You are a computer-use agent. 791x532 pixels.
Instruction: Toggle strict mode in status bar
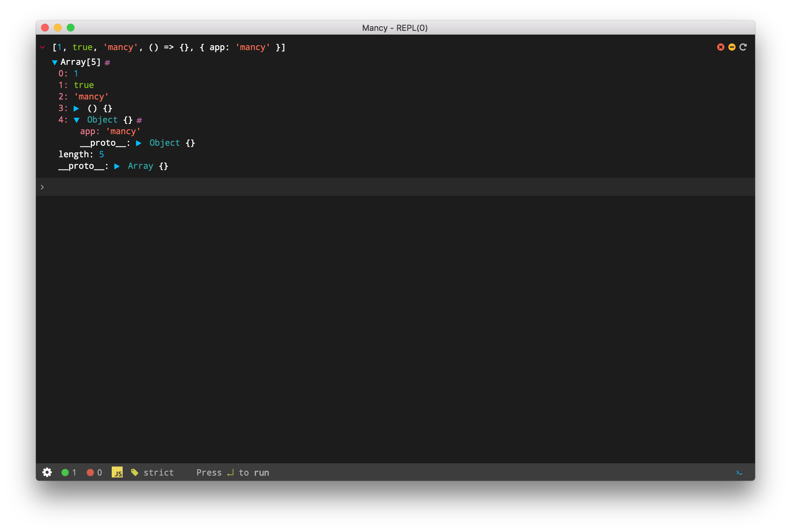(158, 473)
